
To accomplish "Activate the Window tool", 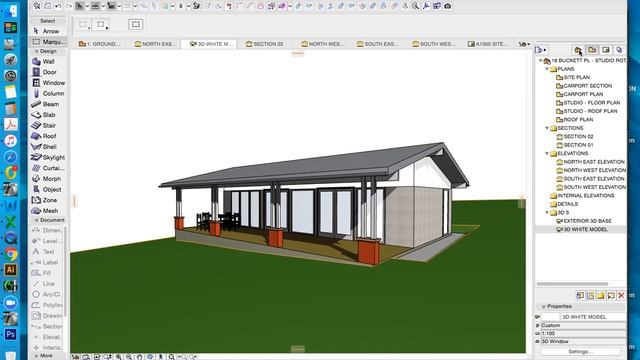I will click(x=48, y=82).
